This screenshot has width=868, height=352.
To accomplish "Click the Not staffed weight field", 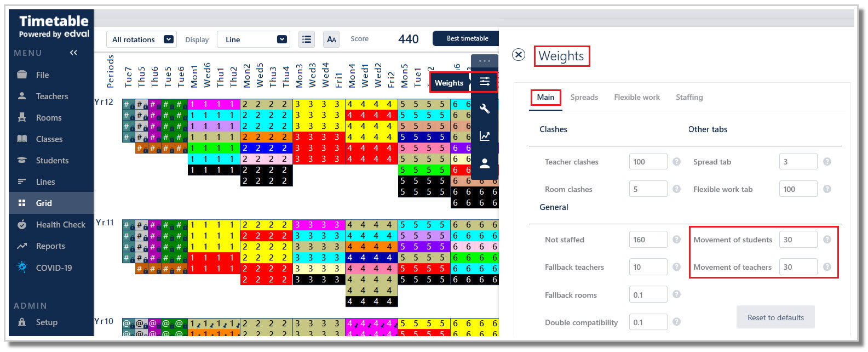I will point(648,240).
